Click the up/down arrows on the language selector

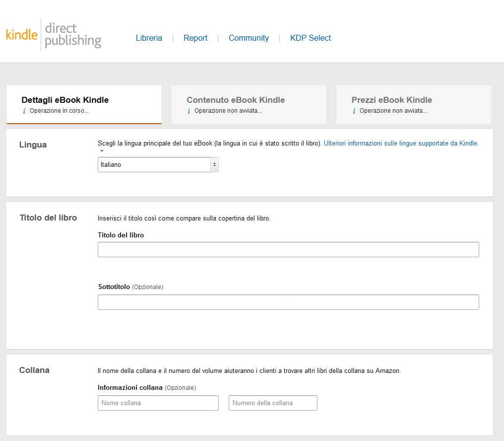point(214,165)
